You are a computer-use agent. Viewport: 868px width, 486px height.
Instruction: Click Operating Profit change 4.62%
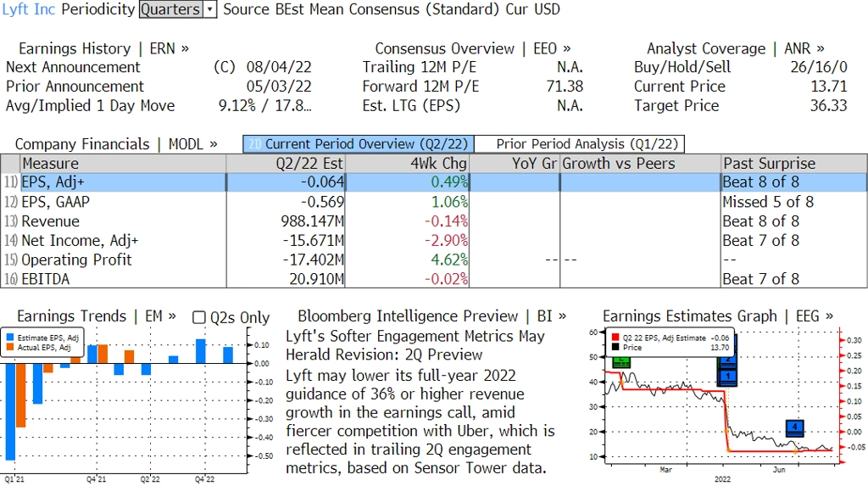[449, 260]
